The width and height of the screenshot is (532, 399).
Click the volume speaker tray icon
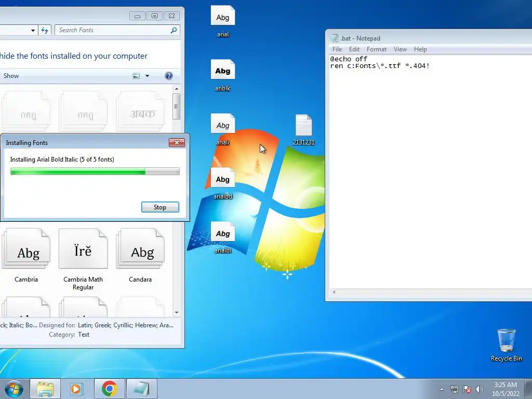click(x=480, y=389)
